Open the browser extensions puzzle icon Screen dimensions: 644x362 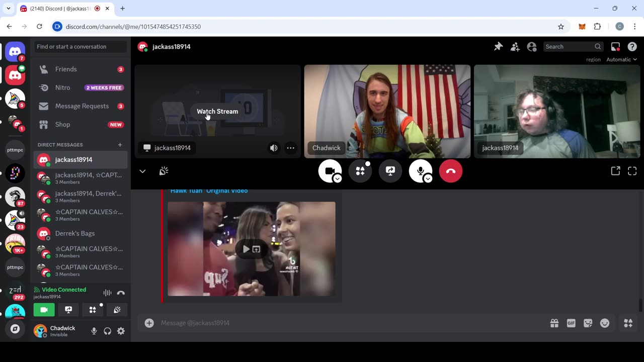(x=597, y=27)
